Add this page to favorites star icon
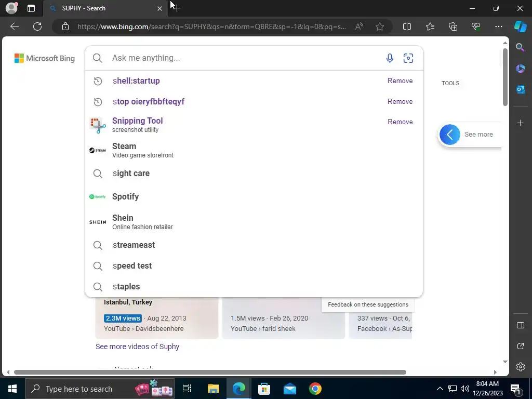Viewport: 532px width, 399px height. (x=380, y=26)
